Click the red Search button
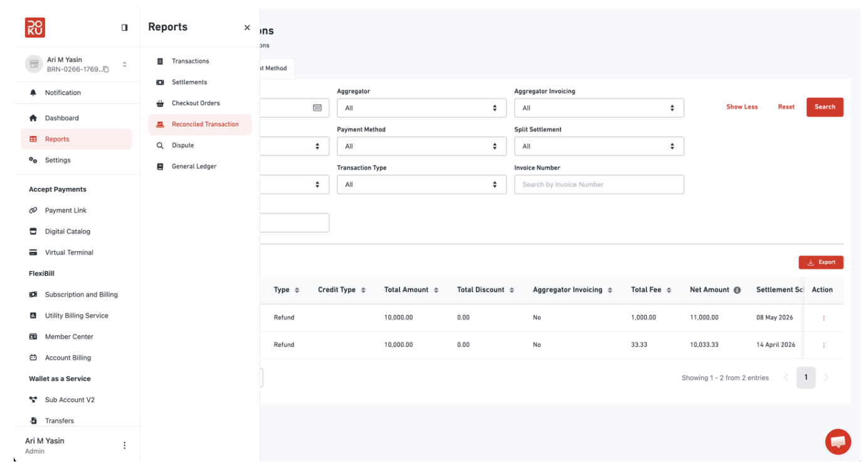868x469 pixels. point(825,107)
